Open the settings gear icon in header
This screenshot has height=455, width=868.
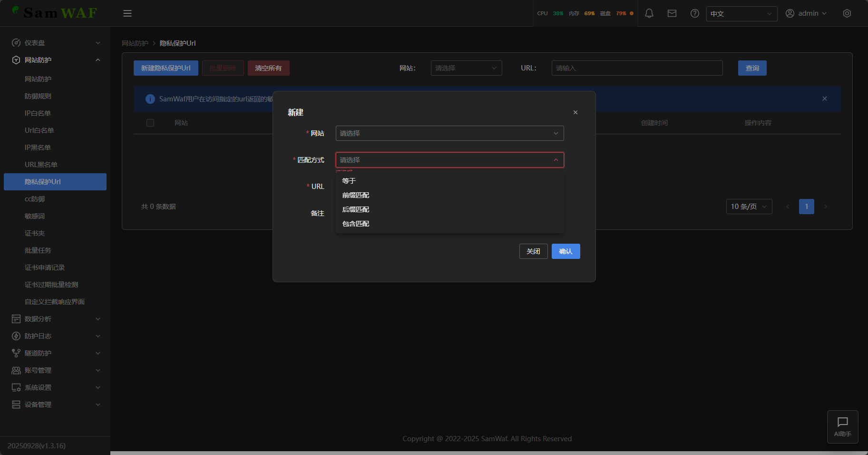(x=847, y=13)
